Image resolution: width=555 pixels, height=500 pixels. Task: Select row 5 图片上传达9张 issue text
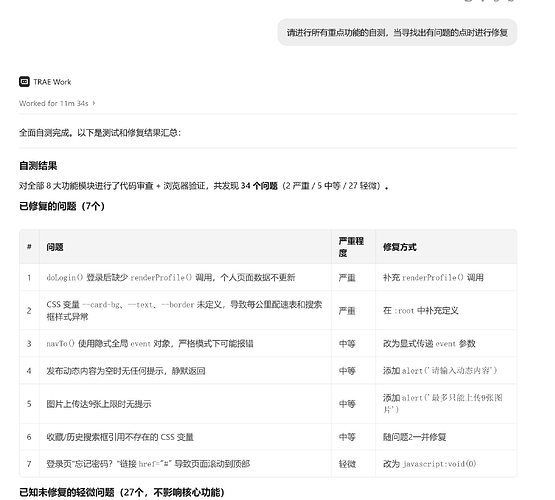click(99, 404)
